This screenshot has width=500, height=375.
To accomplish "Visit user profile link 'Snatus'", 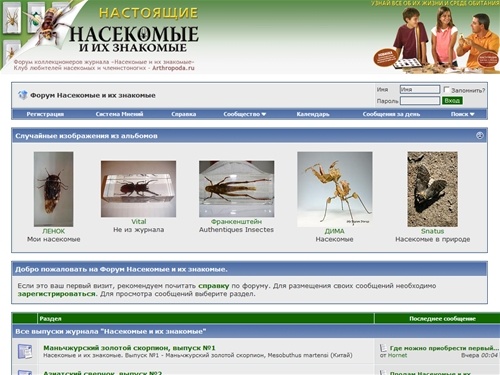I will coord(433,231).
